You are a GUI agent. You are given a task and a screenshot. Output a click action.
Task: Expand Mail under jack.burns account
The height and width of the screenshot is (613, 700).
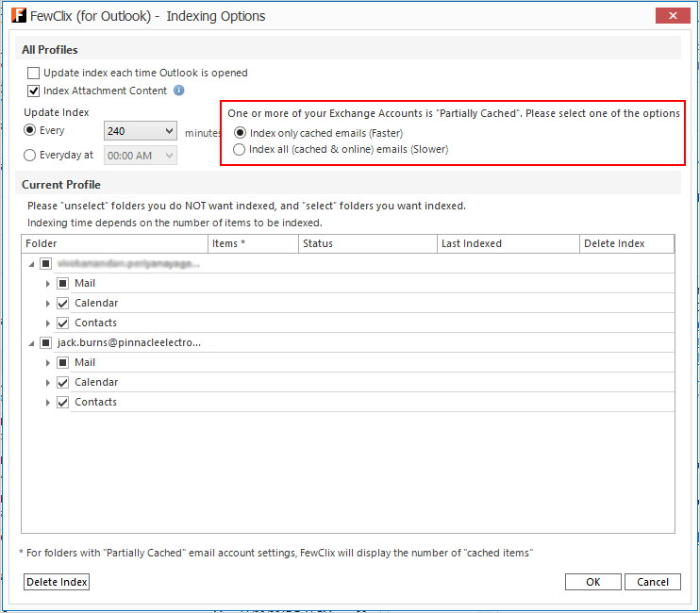point(48,363)
